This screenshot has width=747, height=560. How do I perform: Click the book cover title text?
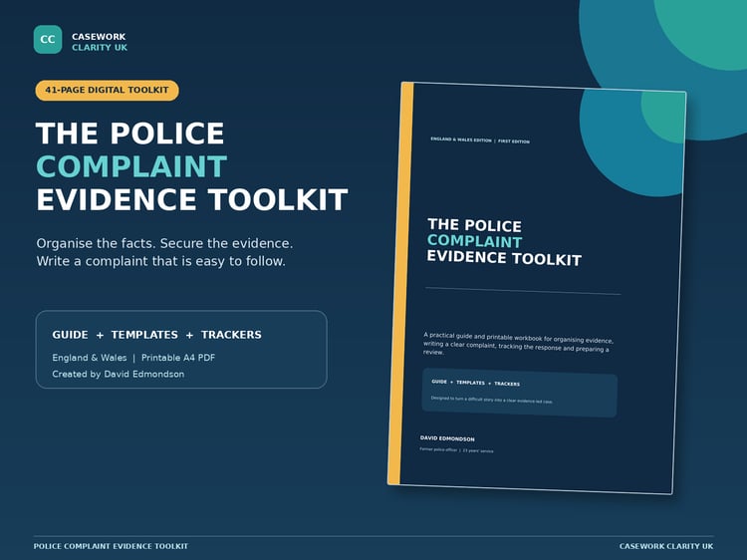(504, 242)
